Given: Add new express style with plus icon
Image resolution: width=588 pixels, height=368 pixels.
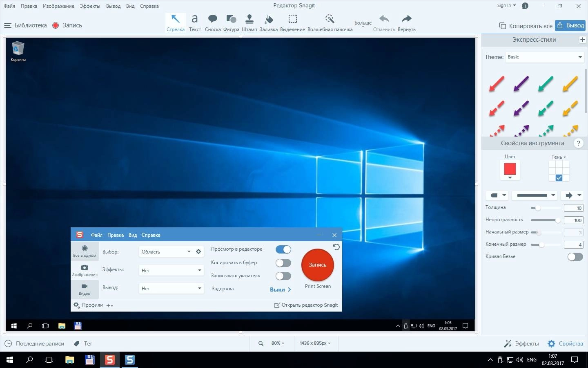Looking at the screenshot, I should tap(583, 40).
